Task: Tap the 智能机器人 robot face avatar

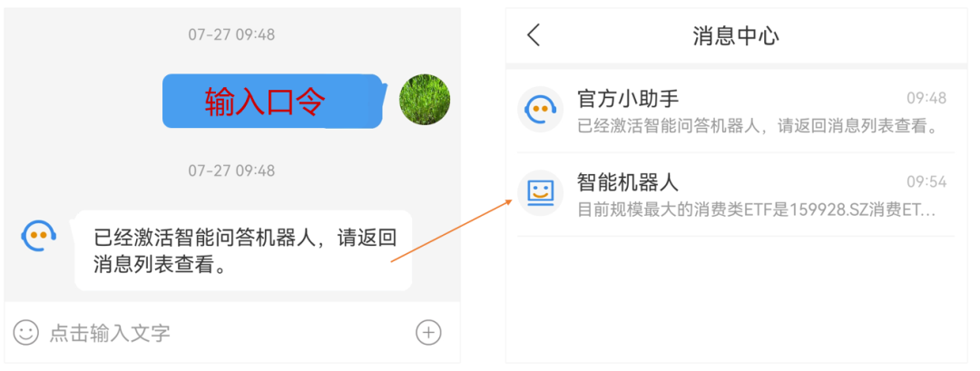Action: pyautogui.click(x=540, y=193)
